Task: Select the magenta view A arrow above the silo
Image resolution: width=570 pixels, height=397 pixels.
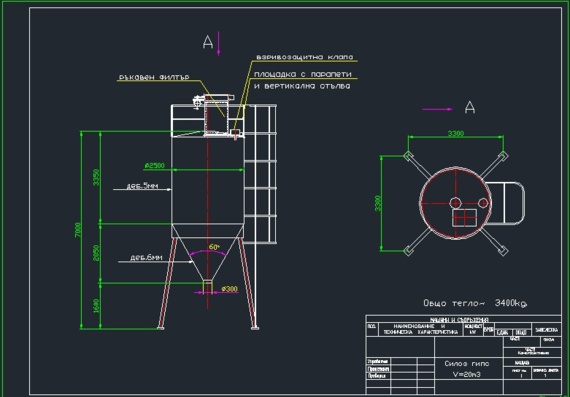Action: click(x=218, y=44)
